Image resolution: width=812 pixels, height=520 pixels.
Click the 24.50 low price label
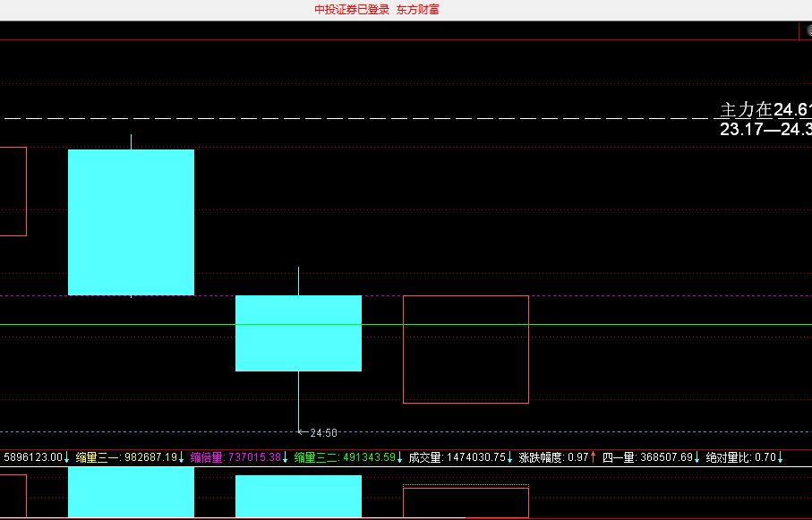point(323,432)
